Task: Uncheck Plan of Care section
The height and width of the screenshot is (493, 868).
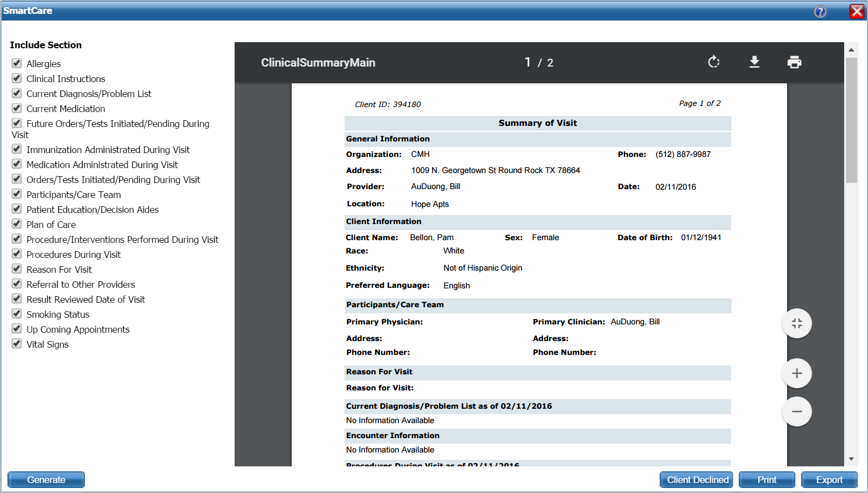Action: (x=17, y=223)
